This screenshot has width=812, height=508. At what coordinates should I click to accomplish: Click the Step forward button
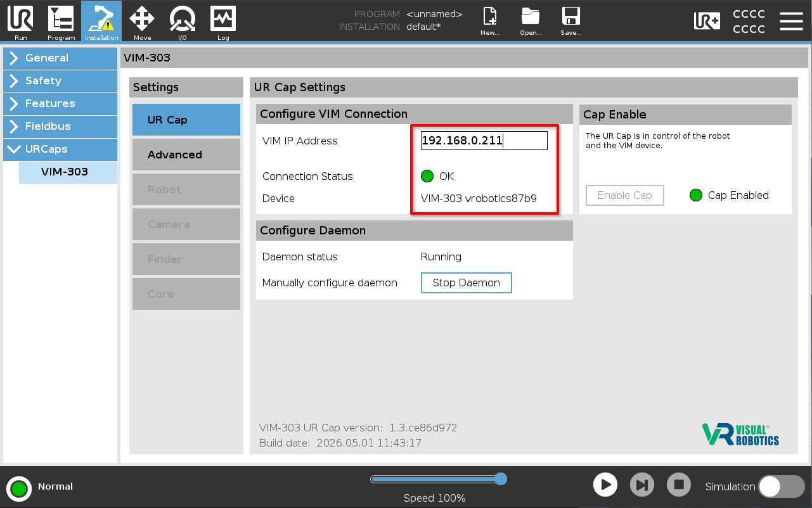coord(642,485)
